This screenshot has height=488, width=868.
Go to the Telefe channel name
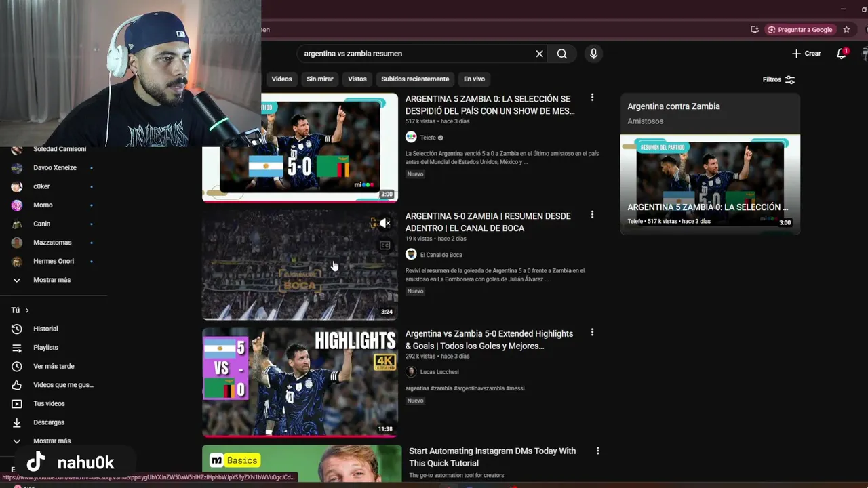pos(428,138)
